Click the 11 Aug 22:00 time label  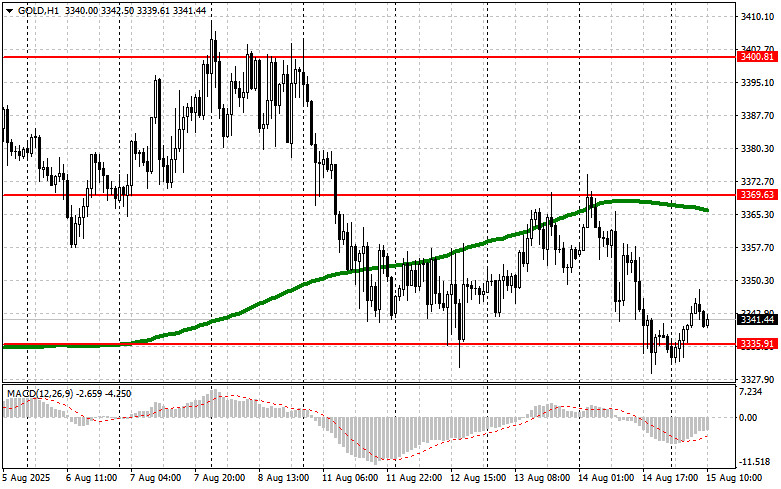click(x=414, y=478)
